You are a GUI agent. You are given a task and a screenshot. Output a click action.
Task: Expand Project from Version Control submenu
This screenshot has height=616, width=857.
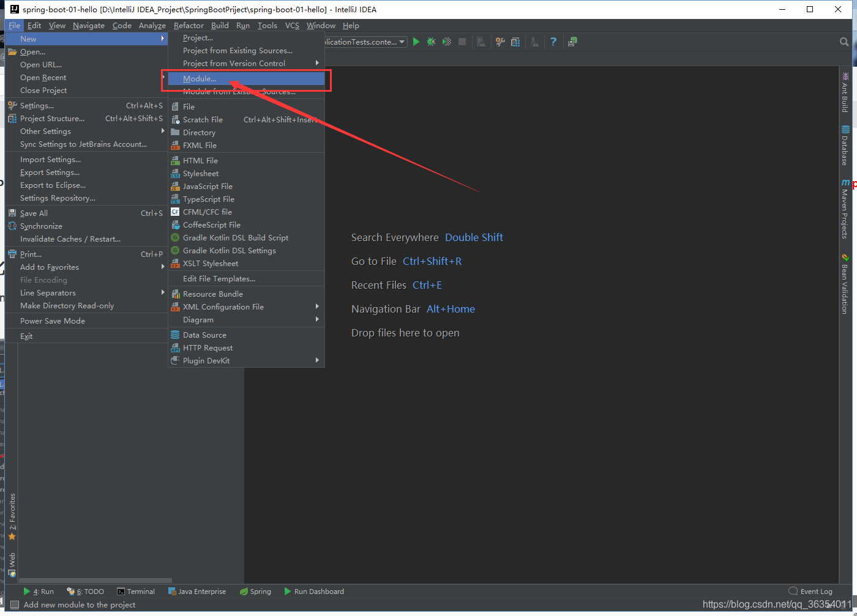(x=247, y=64)
